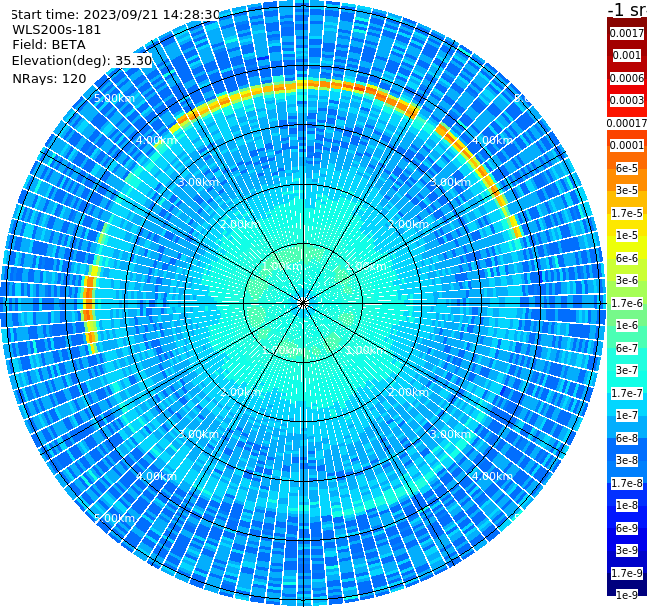Pick the 1e-8 colorbar tick label
Image resolution: width=647 pixels, height=607 pixels.
[627, 505]
